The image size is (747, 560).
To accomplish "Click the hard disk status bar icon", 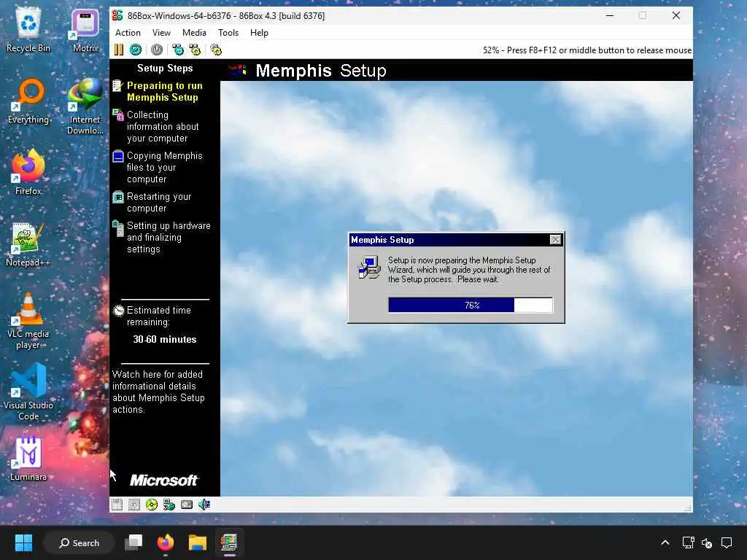I will [187, 505].
